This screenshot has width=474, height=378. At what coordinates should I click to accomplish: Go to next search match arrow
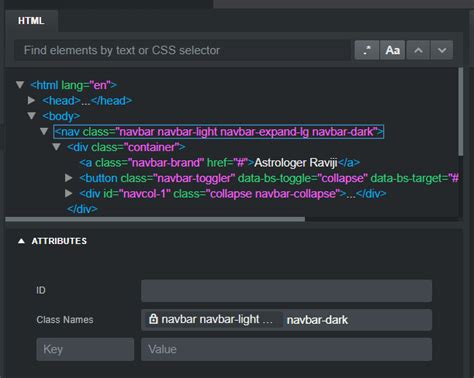coord(442,50)
